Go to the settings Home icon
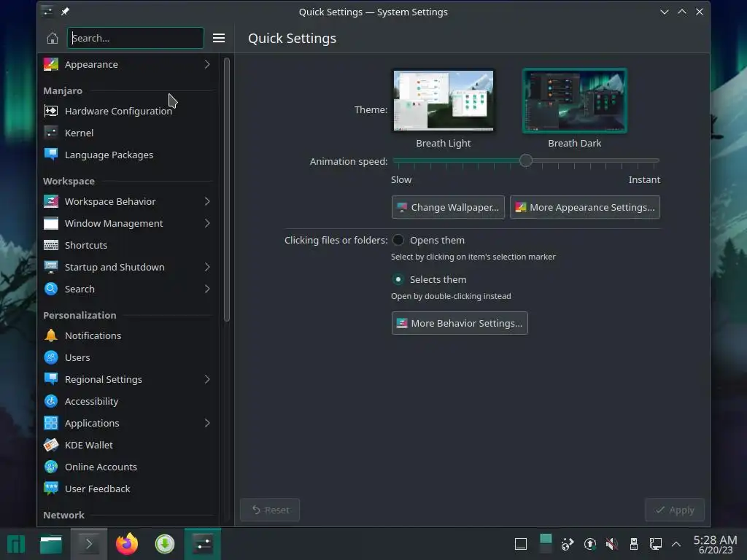 click(53, 38)
